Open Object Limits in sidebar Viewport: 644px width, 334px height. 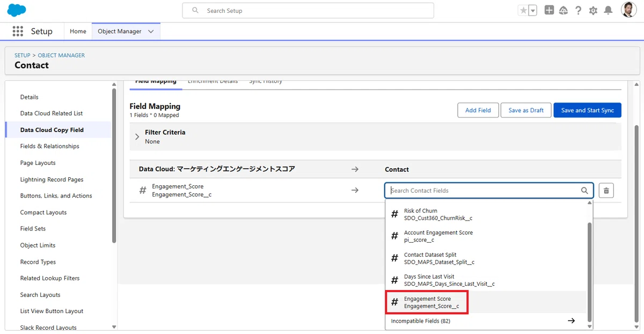coord(38,245)
